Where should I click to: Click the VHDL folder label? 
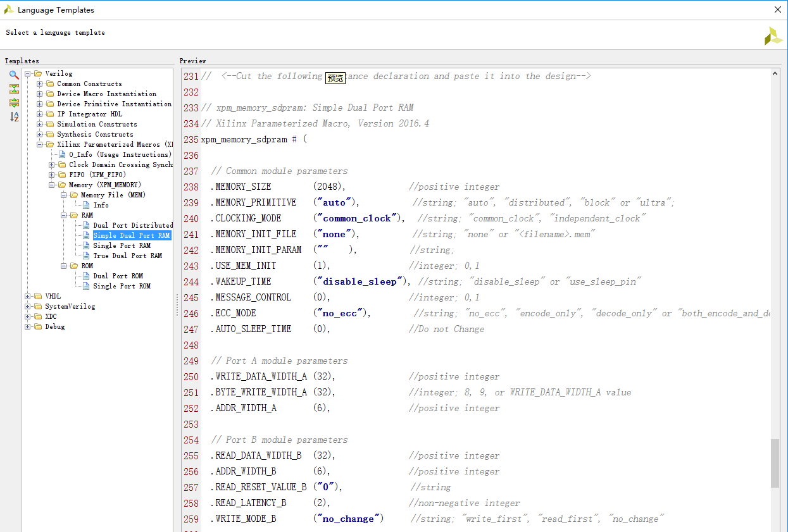point(53,297)
